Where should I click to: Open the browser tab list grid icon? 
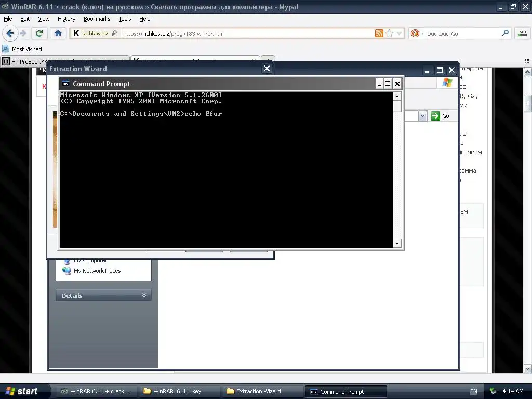(527, 61)
